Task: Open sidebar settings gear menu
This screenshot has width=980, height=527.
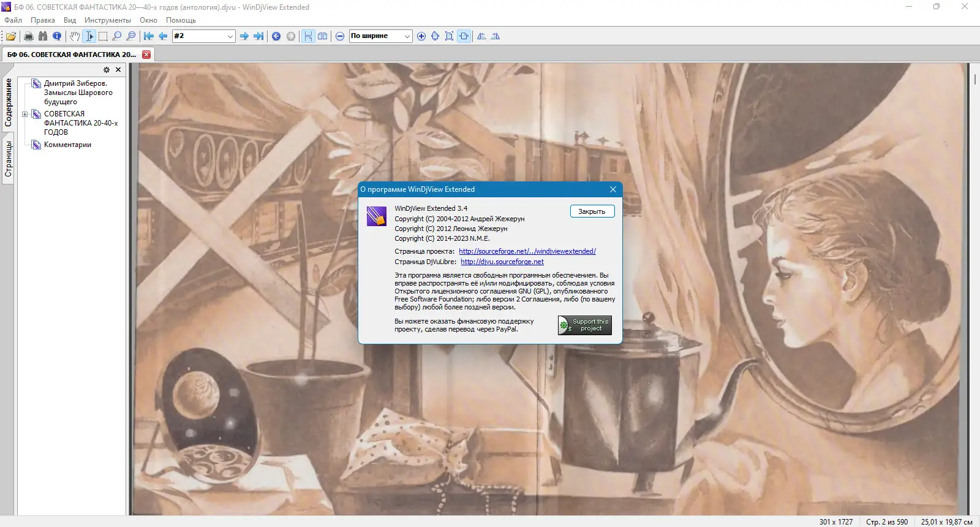Action: [x=107, y=70]
